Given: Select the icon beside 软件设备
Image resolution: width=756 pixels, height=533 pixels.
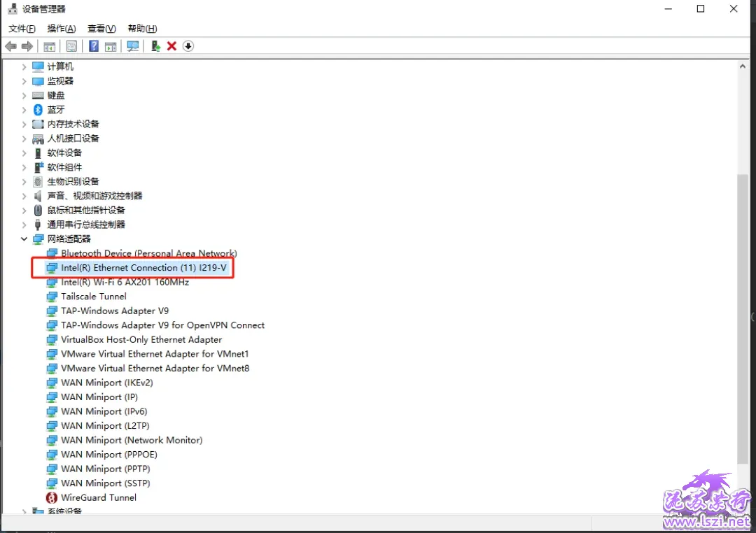Looking at the screenshot, I should tap(38, 153).
